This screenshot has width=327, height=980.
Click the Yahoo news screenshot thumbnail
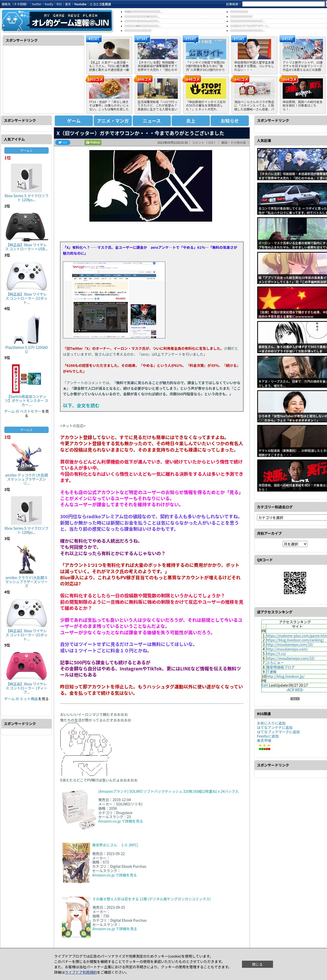pos(114,300)
